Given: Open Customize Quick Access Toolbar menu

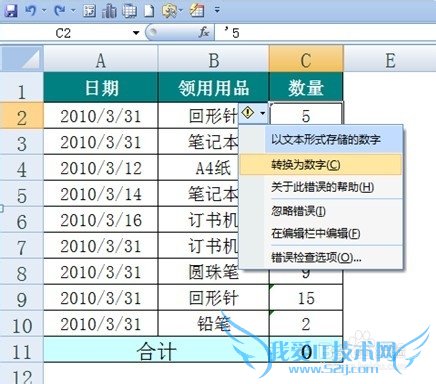Looking at the screenshot, I should [x=217, y=11].
